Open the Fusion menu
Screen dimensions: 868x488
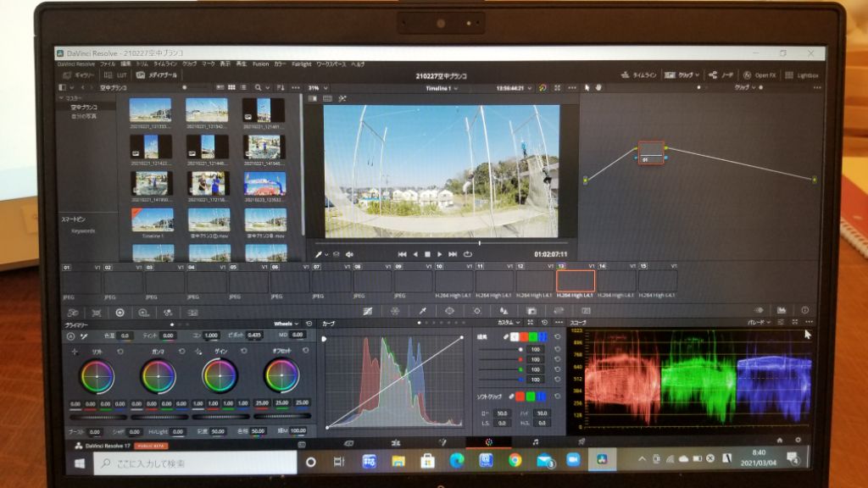(x=260, y=64)
